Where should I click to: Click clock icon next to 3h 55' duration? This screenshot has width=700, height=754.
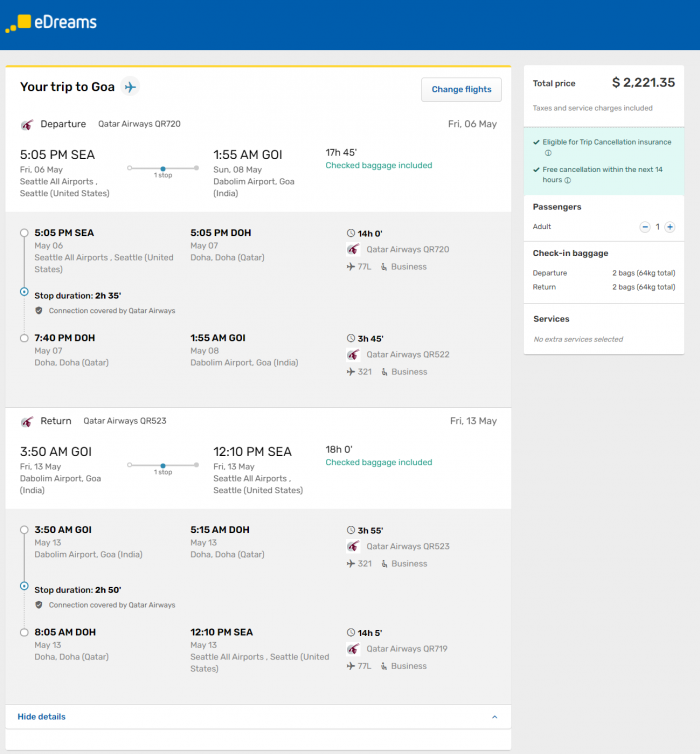coord(351,530)
